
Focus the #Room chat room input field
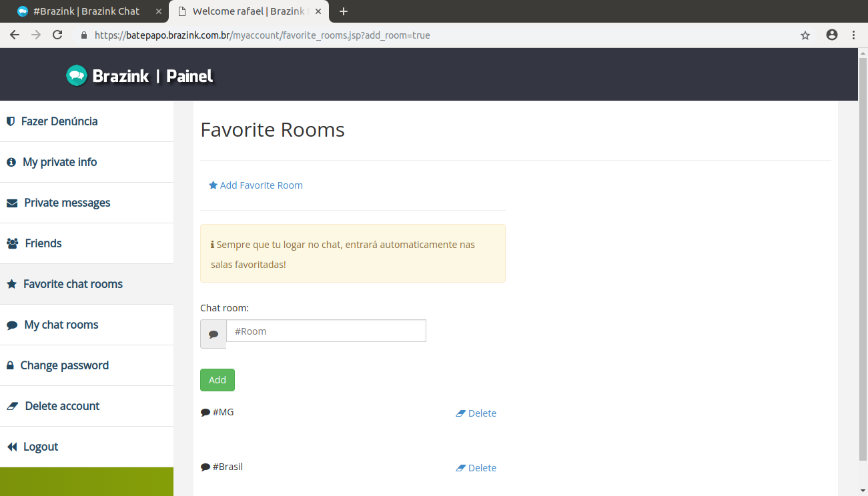click(326, 331)
